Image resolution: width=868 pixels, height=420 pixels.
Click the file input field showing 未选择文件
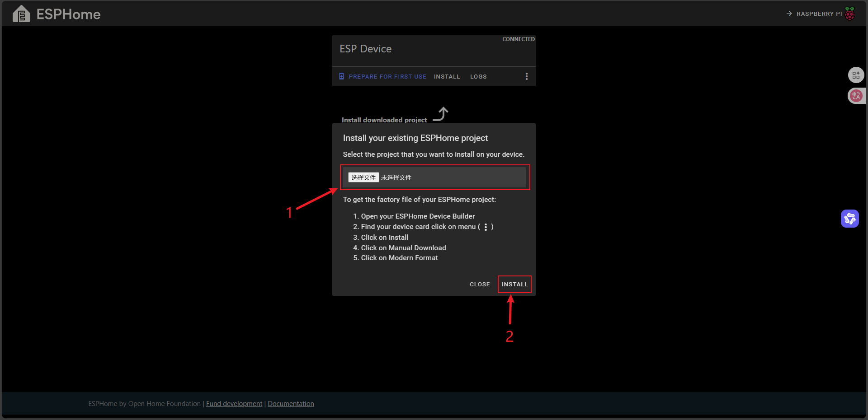435,177
